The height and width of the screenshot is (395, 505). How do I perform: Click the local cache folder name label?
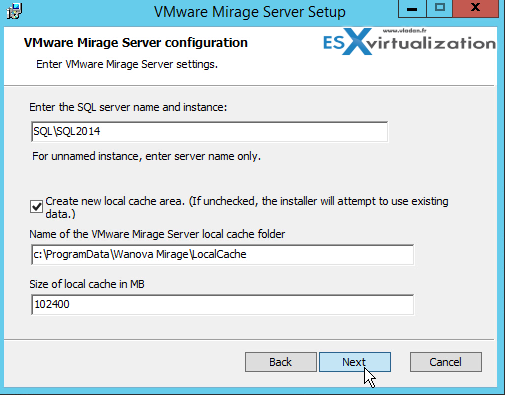point(157,234)
